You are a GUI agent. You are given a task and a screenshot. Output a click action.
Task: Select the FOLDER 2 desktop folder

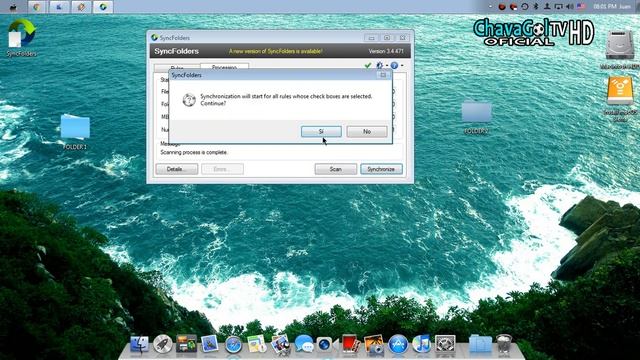click(476, 117)
